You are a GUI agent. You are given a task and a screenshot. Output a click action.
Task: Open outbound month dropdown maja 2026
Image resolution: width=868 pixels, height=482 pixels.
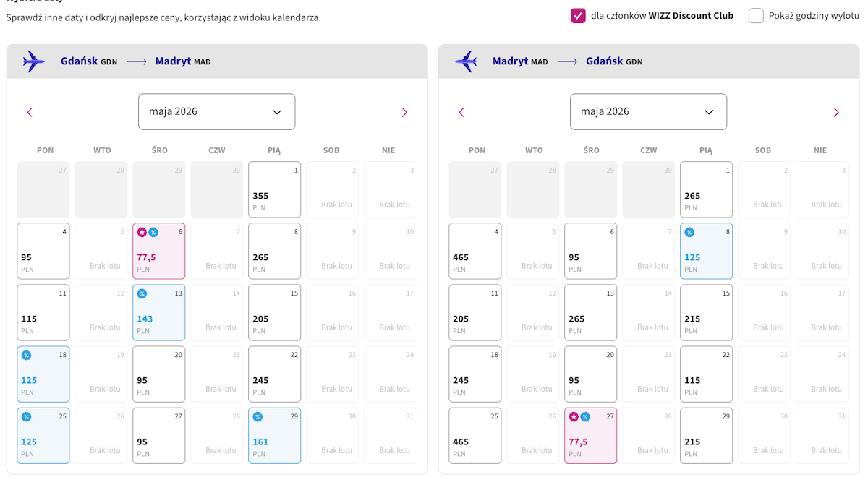tap(217, 112)
